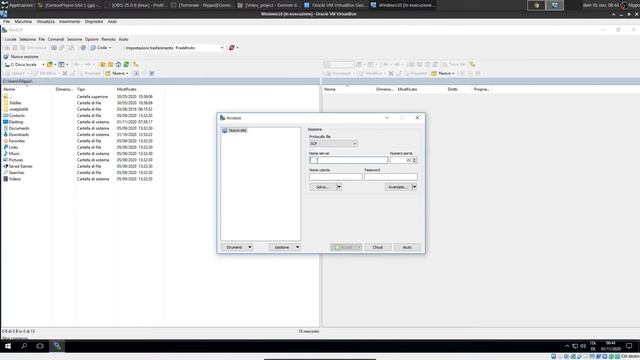Click local panel filter icon
This screenshot has height=360, width=640.
[x=61, y=64]
